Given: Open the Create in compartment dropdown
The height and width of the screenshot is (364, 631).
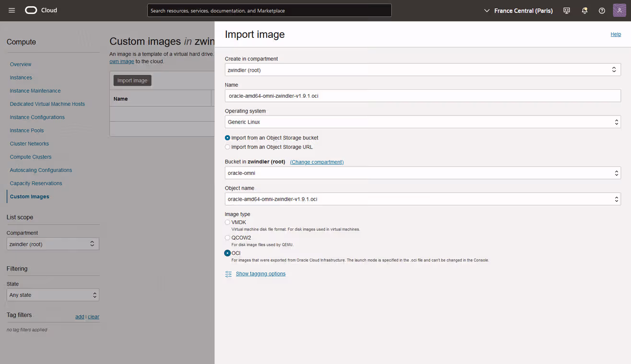Looking at the screenshot, I should point(422,70).
